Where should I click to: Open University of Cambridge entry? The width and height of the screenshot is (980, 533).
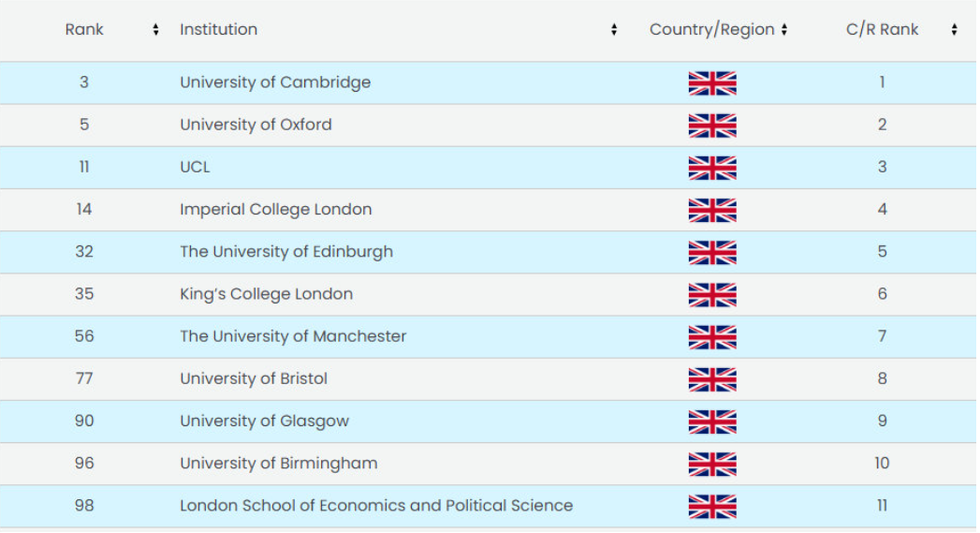click(x=275, y=82)
